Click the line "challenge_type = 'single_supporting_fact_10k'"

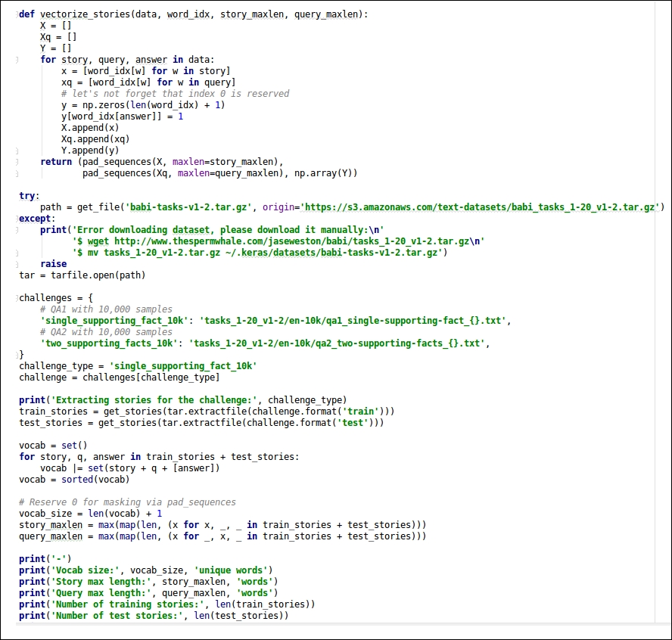coord(138,366)
